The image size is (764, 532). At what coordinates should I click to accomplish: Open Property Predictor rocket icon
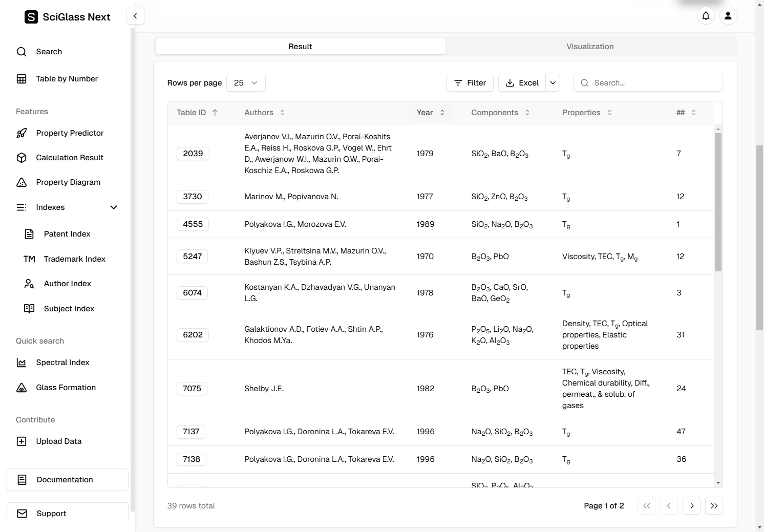coord(22,133)
